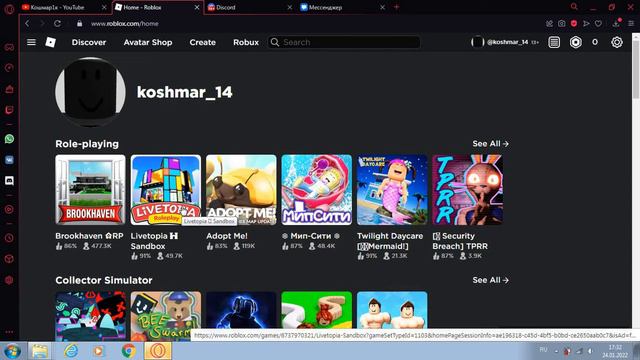Screen dimensions: 640x360
Task: Open the volume speaker tray icon
Action: pyautogui.click(x=590, y=351)
